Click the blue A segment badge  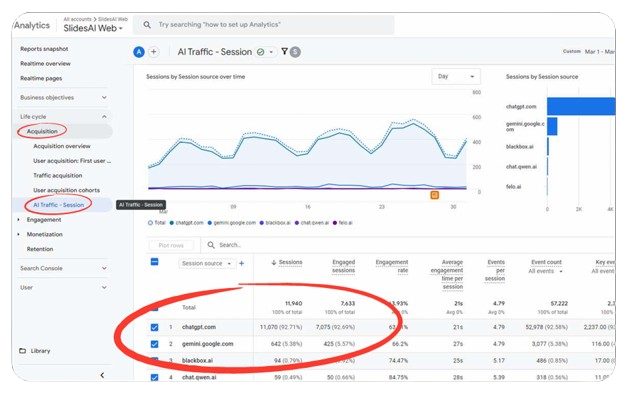click(139, 52)
